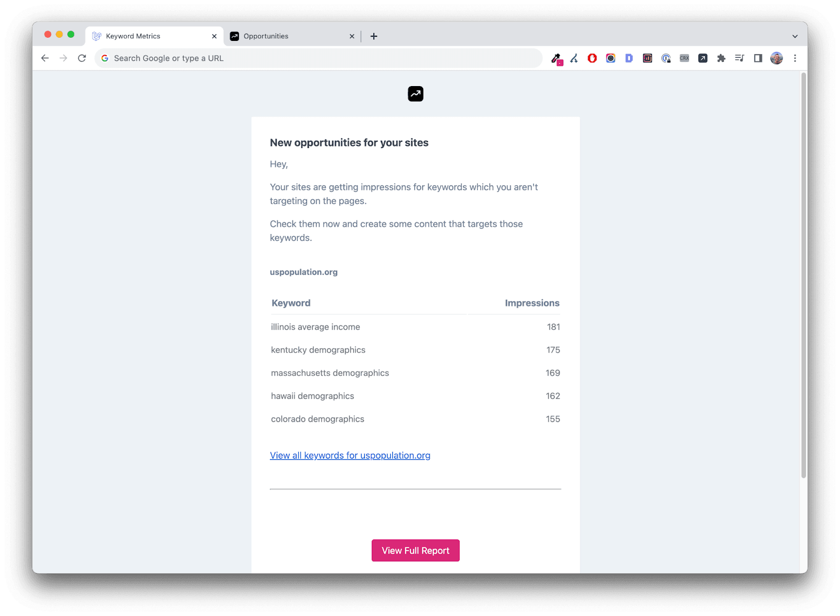Expand the tab search chevron
The width and height of the screenshot is (840, 616).
[x=795, y=36]
